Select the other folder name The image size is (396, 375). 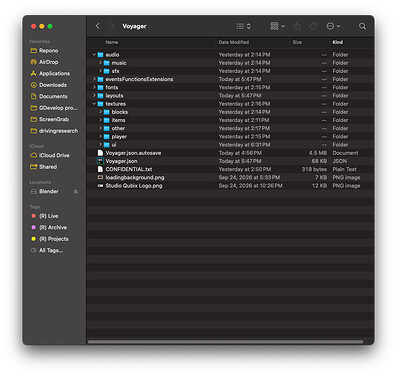pos(118,128)
